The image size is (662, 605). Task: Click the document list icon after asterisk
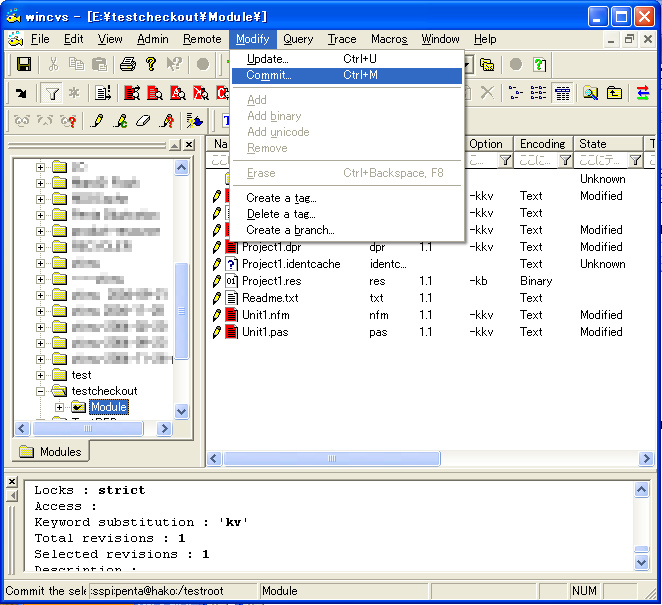pos(103,93)
